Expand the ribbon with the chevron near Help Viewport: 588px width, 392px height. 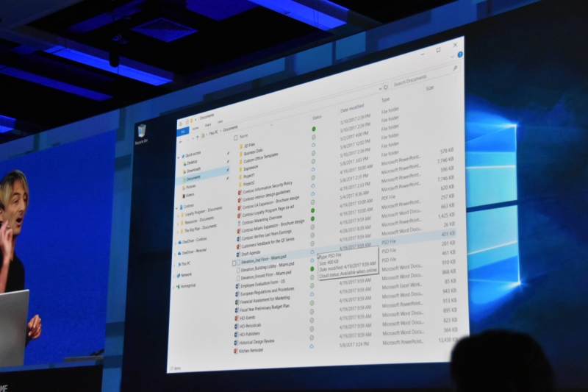click(x=453, y=57)
